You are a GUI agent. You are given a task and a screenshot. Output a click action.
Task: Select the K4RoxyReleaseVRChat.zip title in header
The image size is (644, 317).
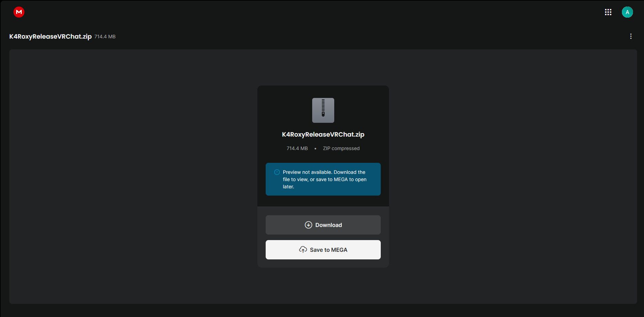coord(50,36)
